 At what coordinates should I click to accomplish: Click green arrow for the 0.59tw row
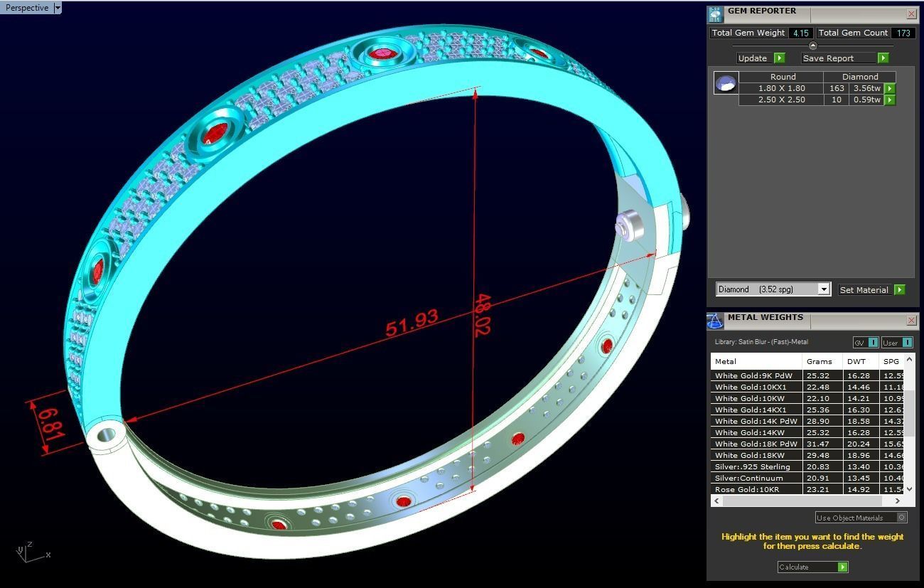click(890, 100)
